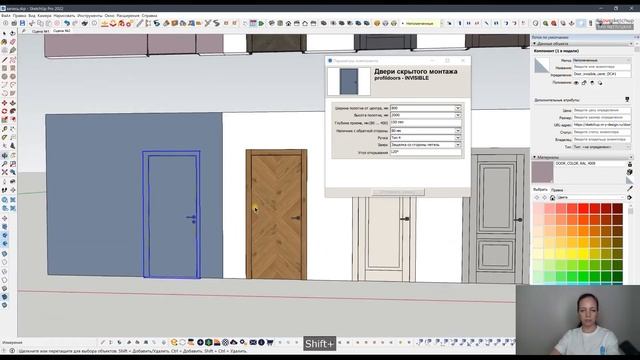Toggle the Дополнительные атрибуты section icon
The image size is (640, 360).
coord(627,100)
